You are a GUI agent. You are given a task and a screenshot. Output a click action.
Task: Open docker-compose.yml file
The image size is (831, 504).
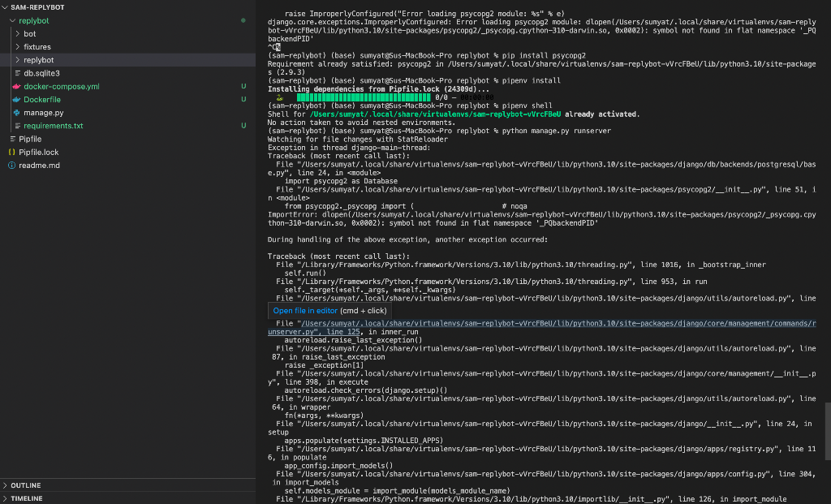(x=62, y=86)
